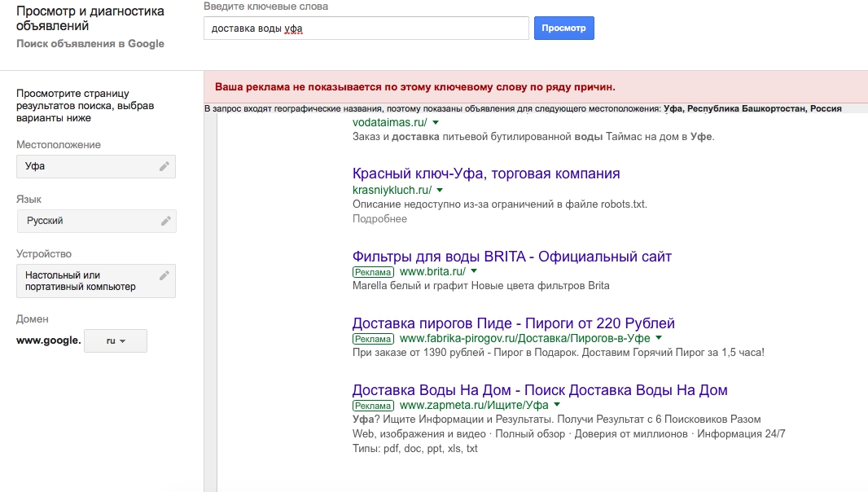Click the Подробнее link under krasniykluch

point(379,219)
